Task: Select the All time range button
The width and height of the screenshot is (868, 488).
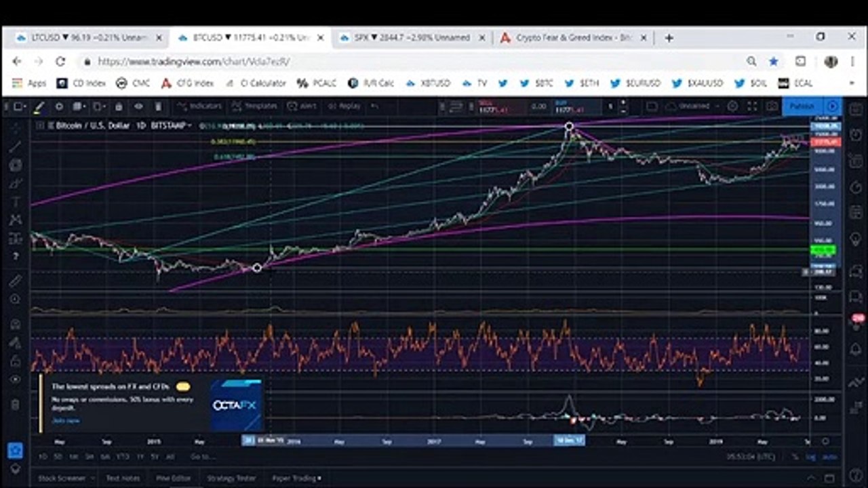Action: pos(170,457)
